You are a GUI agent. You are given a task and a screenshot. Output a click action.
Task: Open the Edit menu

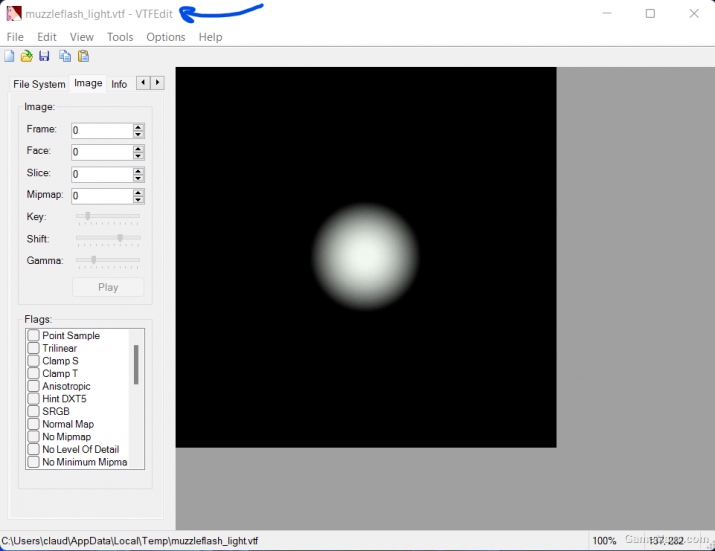point(47,37)
